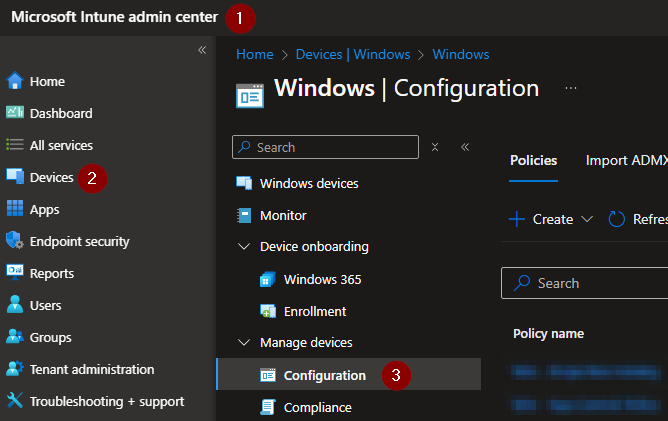Viewport: 668px width, 421px height.
Task: Switch to the Import ADMX tab
Action: (627, 160)
